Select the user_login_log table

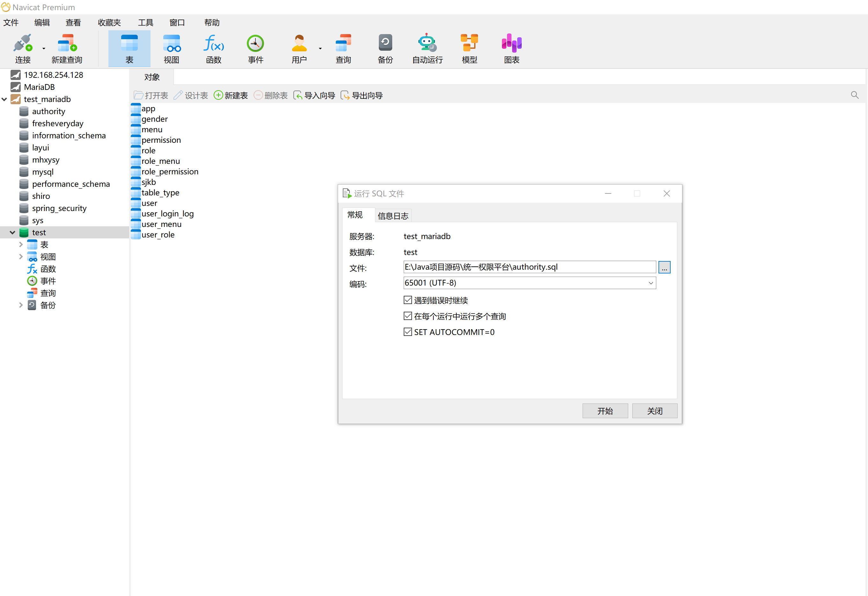pos(167,214)
